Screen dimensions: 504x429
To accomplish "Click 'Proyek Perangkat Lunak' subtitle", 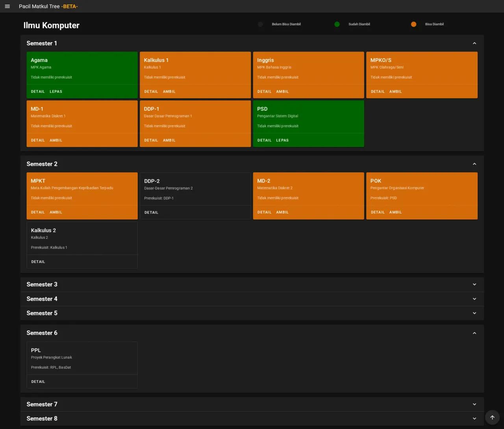I will pos(52,358).
